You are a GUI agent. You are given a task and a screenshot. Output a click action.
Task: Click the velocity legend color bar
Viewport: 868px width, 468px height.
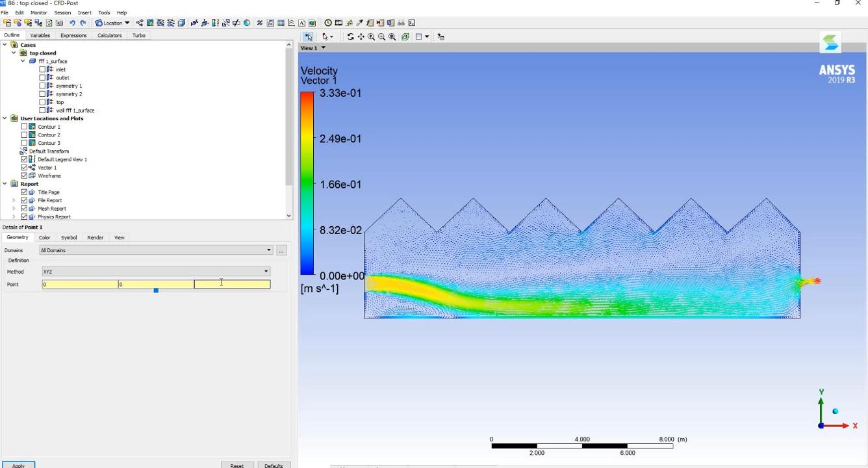tap(307, 183)
